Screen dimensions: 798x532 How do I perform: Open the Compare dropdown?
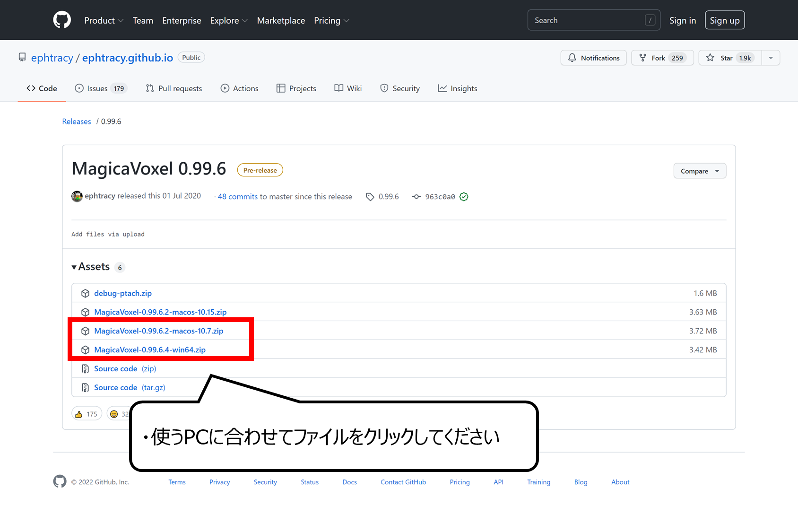(700, 171)
